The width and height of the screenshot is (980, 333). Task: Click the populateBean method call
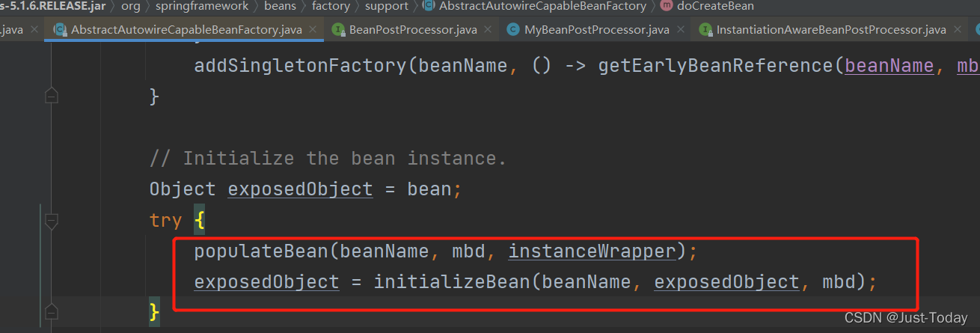tap(261, 251)
